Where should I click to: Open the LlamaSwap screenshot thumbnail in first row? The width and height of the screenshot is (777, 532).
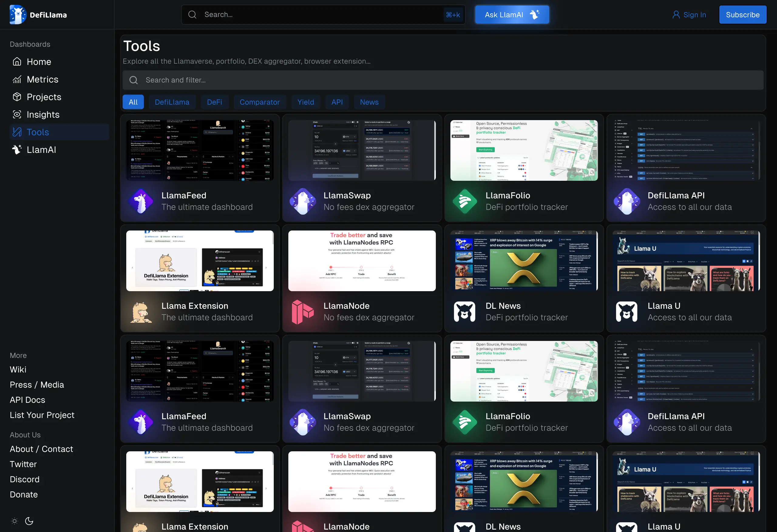[x=362, y=150]
